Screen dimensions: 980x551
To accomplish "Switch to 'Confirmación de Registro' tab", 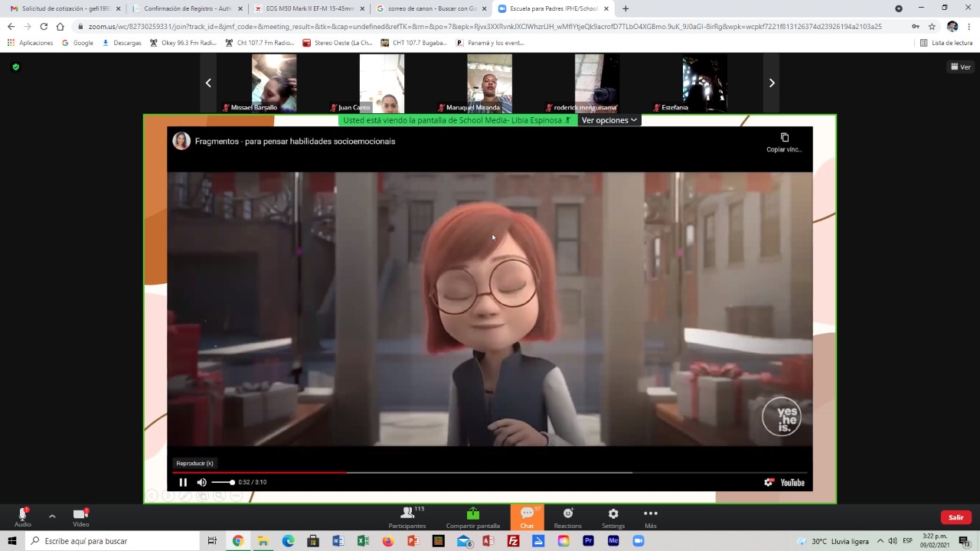I will point(187,8).
